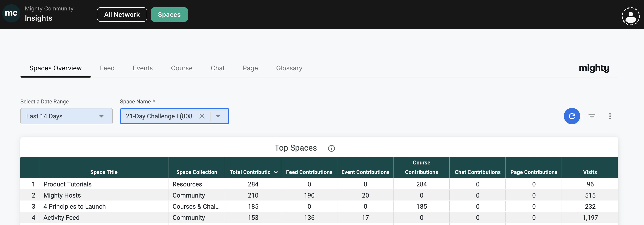Open the Course tab
The height and width of the screenshot is (225, 644).
(x=182, y=68)
